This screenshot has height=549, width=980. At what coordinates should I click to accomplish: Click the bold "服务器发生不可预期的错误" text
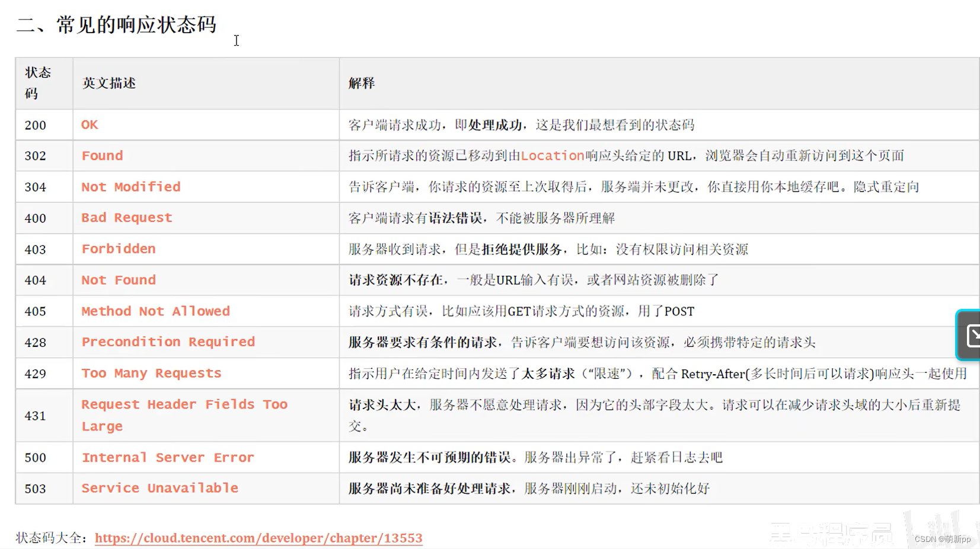pos(429,457)
